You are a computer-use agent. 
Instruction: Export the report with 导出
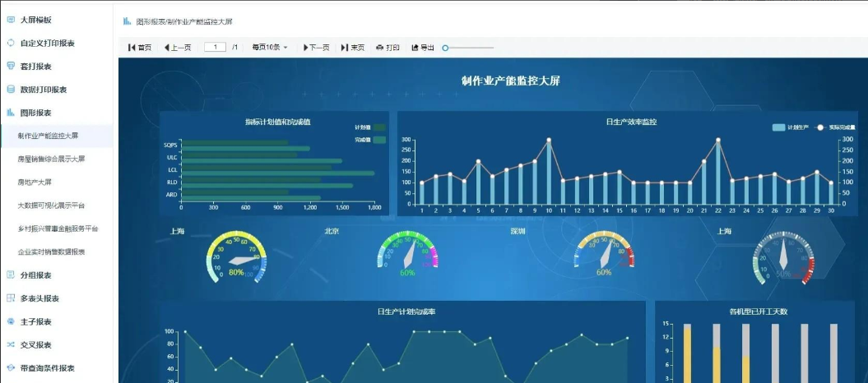(x=423, y=48)
